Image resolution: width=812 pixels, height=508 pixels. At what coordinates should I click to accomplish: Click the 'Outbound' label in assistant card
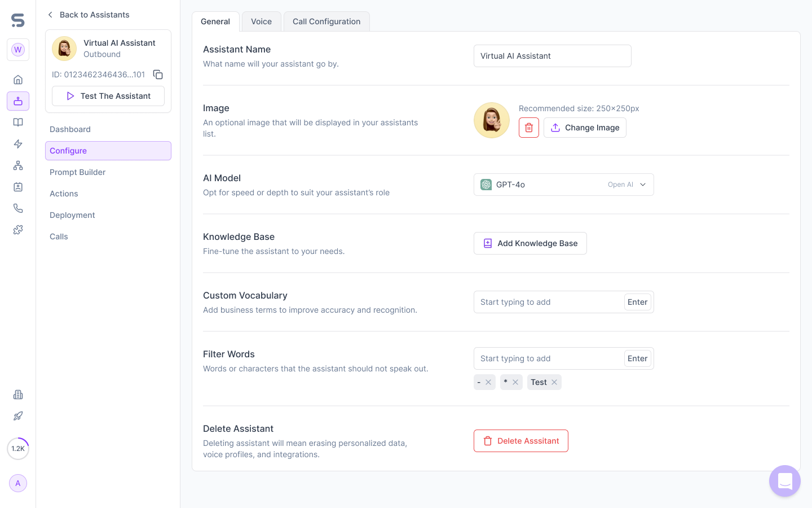tap(102, 54)
